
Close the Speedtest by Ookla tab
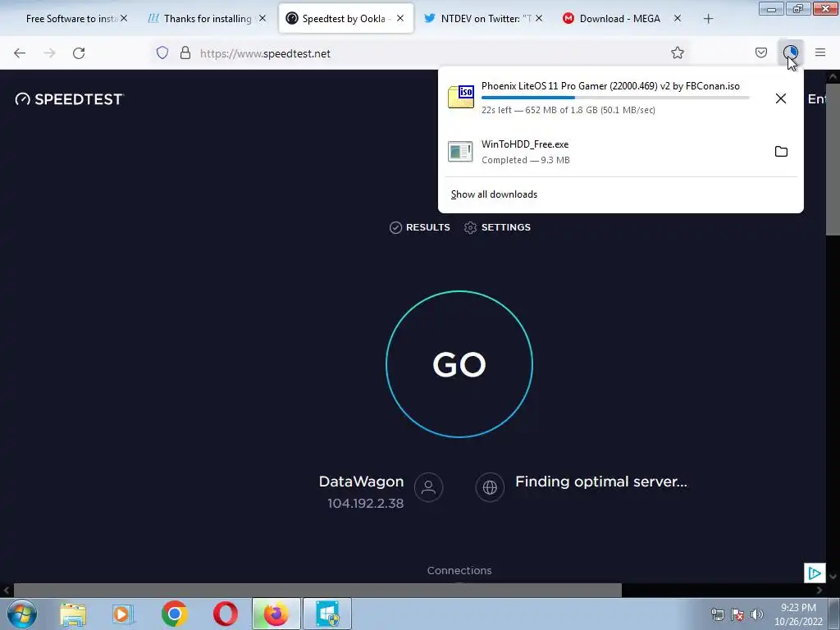click(x=400, y=18)
